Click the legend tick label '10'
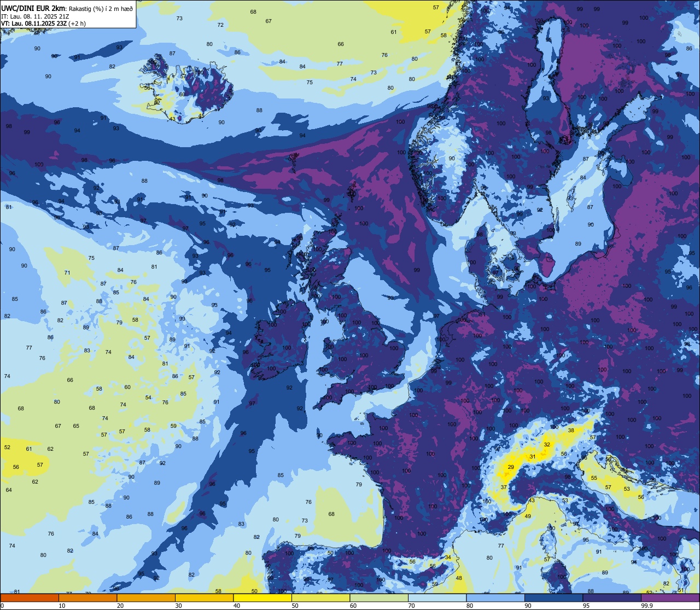The height and width of the screenshot is (610, 700). (x=62, y=606)
